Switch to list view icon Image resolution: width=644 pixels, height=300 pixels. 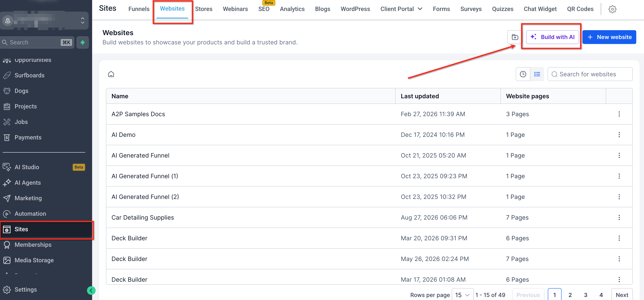pos(537,74)
